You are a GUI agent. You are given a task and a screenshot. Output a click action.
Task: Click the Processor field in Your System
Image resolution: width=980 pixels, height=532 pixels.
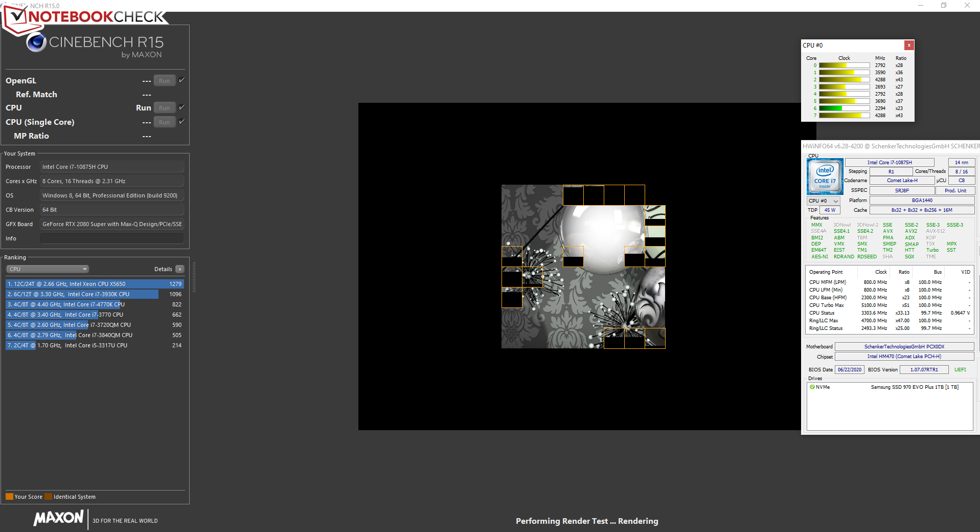click(x=112, y=167)
